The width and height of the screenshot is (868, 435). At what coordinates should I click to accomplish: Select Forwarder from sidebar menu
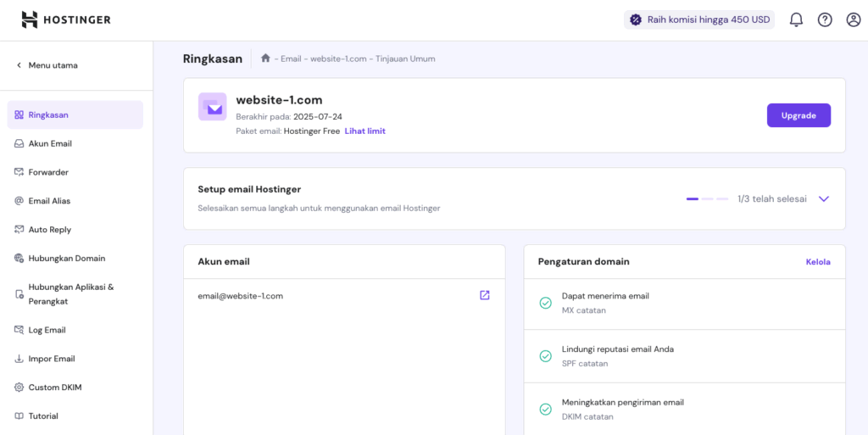(48, 172)
